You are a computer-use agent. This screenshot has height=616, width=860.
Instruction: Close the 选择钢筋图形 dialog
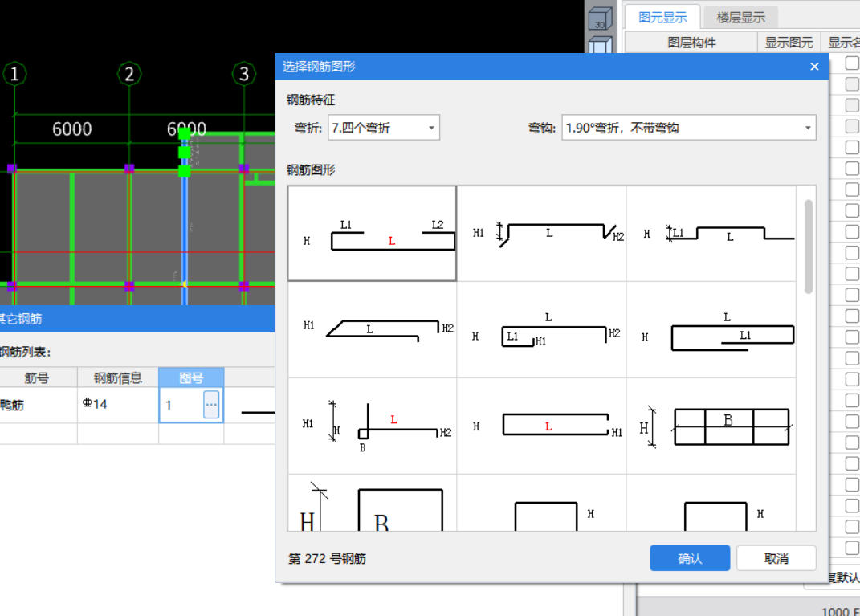pos(814,67)
